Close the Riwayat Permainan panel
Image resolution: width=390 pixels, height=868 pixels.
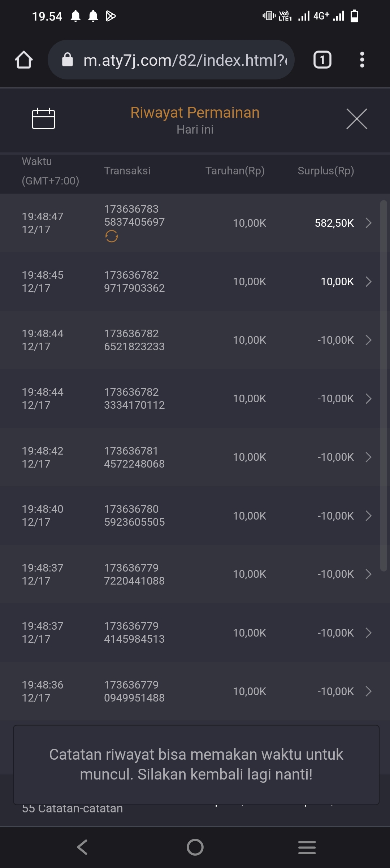click(x=356, y=118)
